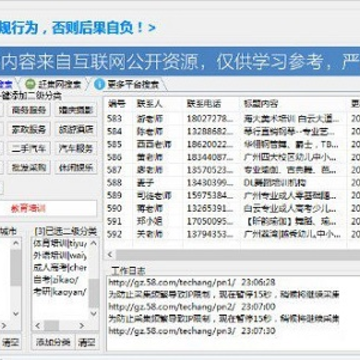The height and width of the screenshot is (360, 360).
Task: Click left arrow of categories list horizontal scrollbar
Action: click(x=37, y=325)
